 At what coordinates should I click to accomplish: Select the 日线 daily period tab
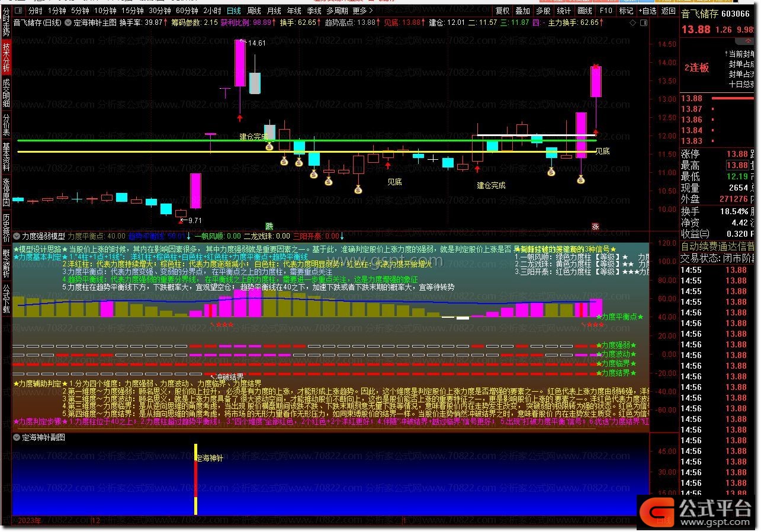234,11
